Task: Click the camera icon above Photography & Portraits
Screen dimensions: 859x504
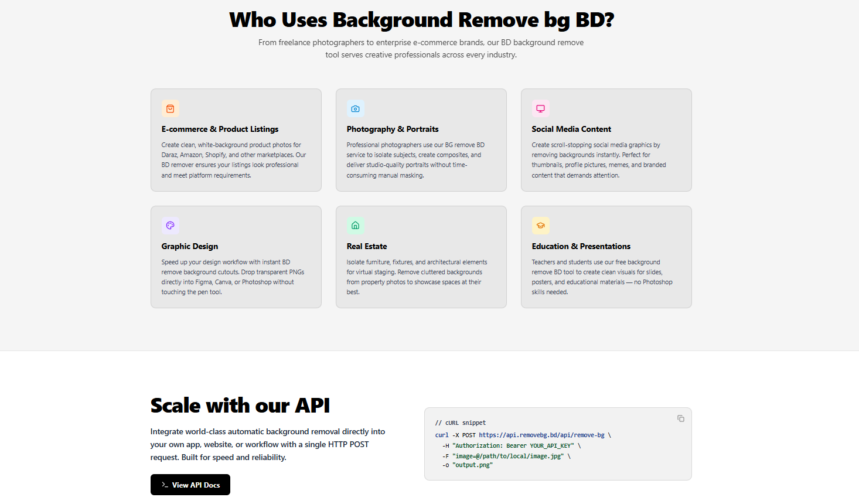Action: pos(355,108)
